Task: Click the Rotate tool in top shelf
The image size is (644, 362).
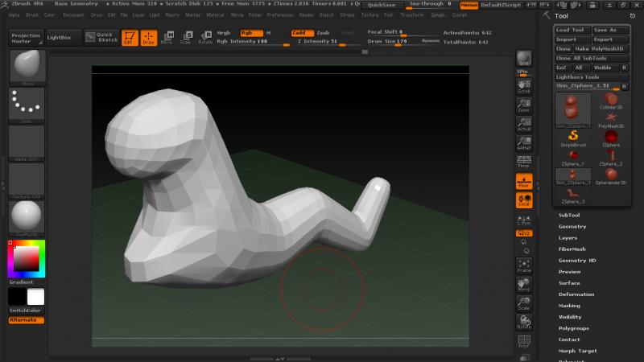Action: tap(206, 37)
